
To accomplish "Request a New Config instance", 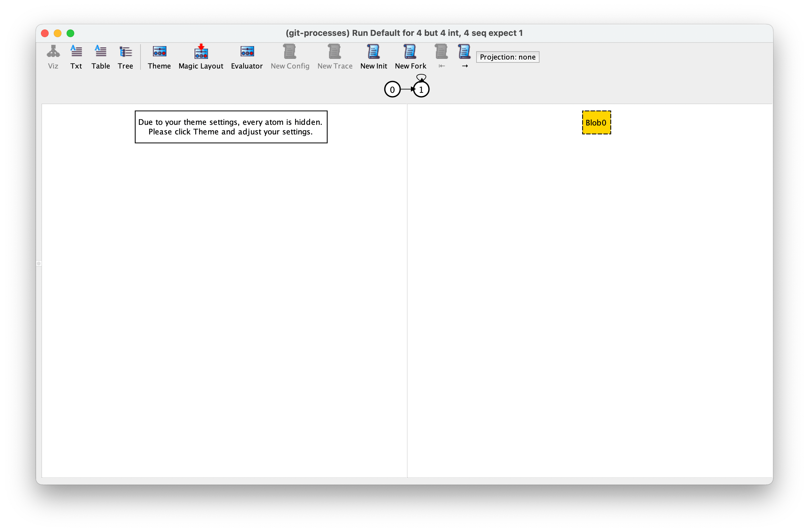I will [290, 57].
